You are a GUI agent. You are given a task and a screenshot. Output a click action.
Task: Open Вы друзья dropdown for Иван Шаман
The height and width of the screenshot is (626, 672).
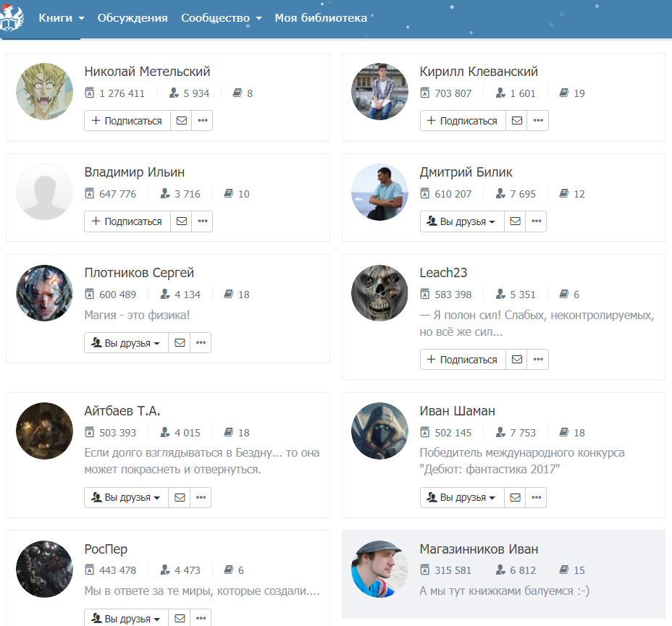point(462,498)
